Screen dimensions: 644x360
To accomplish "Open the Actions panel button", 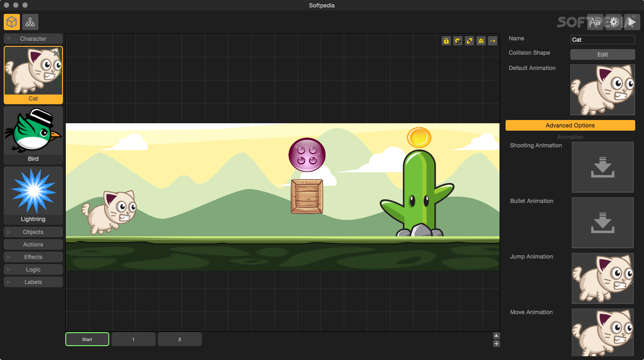I will pos(33,245).
